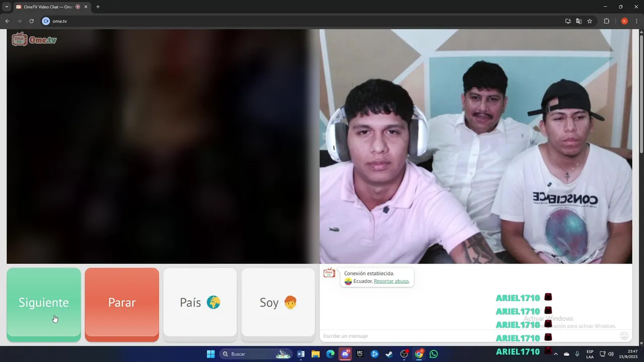This screenshot has width=644, height=362.
Task: Open the Windows Start menu
Action: coord(211,354)
